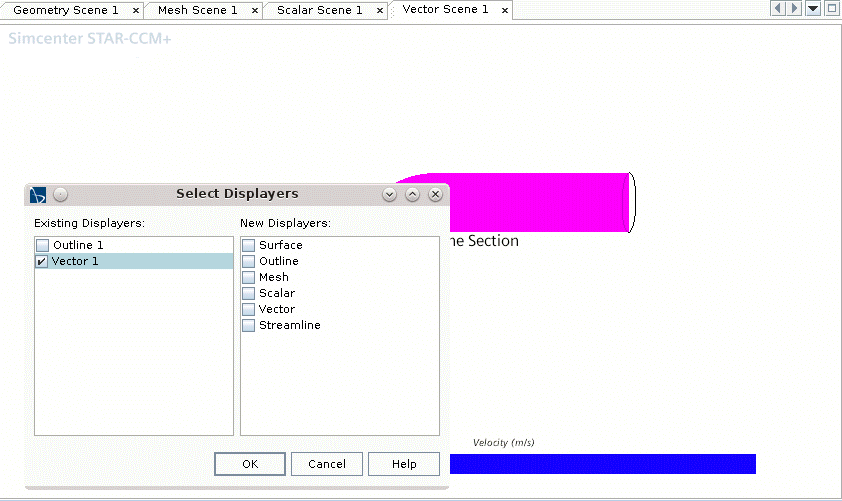
Task: Close the Geometry Scene 1 tab
Action: [x=136, y=10]
